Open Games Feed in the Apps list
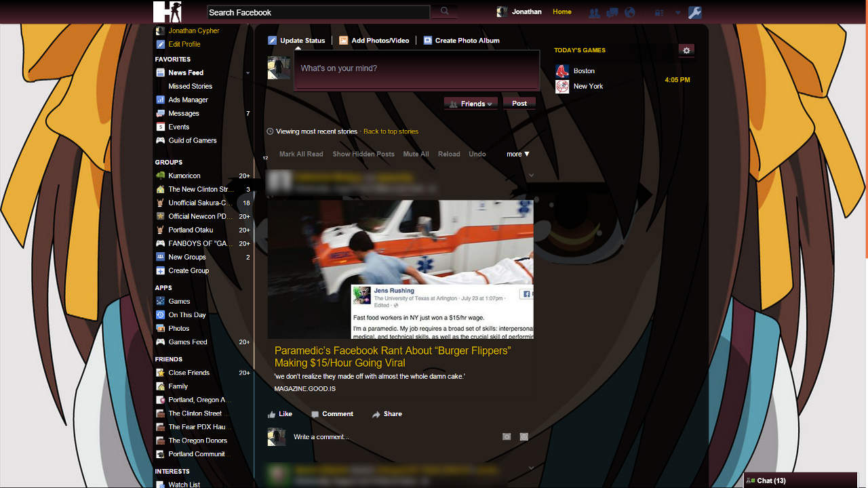868x488 pixels. (x=188, y=342)
